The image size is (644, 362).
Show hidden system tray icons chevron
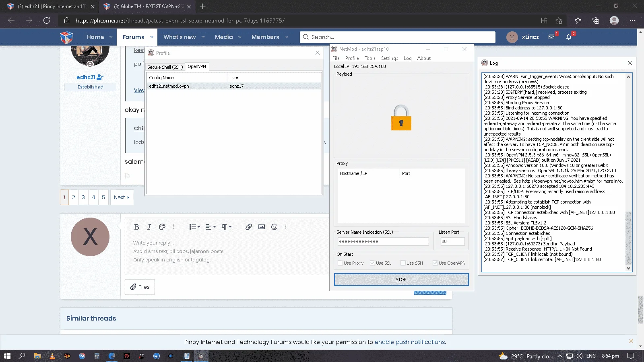pos(560,356)
